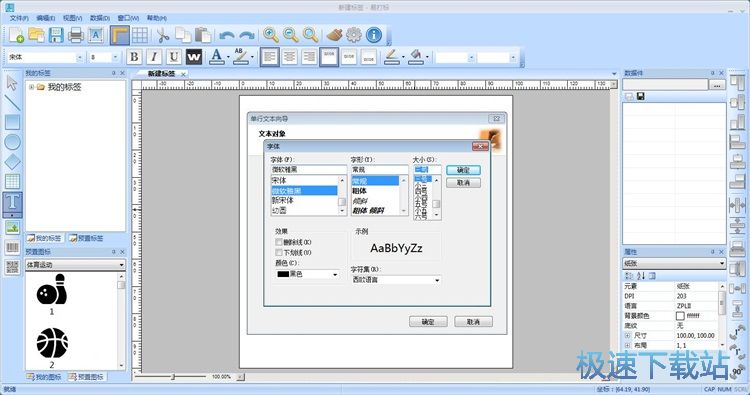Viewport: 750px width, 395px height.
Task: Toggle the ruler corner icon in toolbar
Action: (x=120, y=35)
